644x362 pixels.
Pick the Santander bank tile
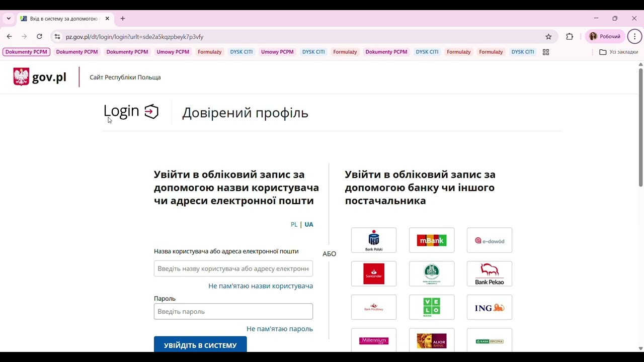pos(374,274)
